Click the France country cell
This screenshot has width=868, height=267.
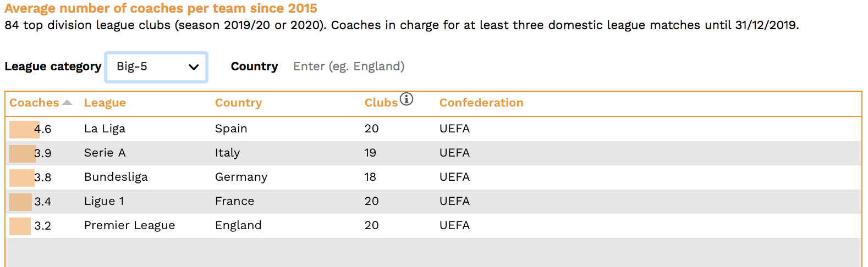pos(235,201)
